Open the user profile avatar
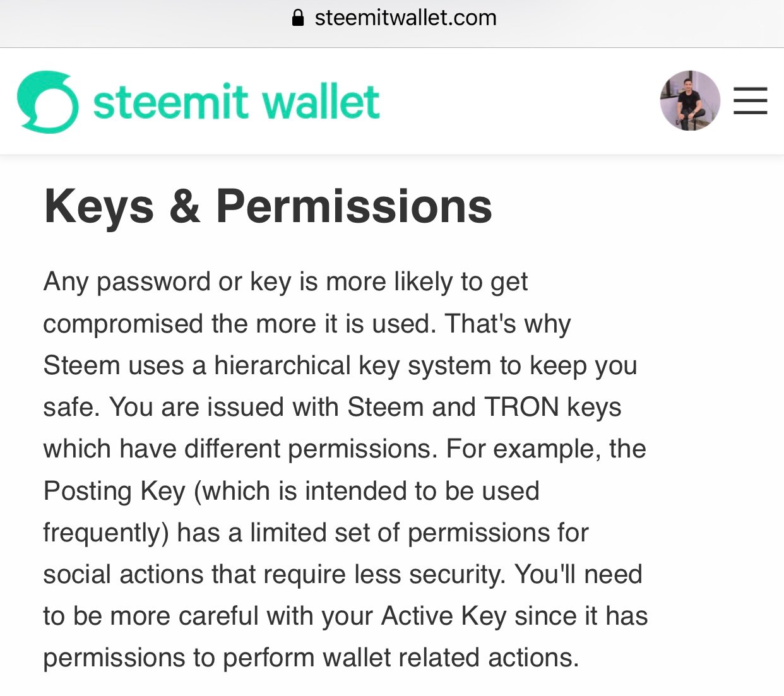This screenshot has height=696, width=784. [690, 101]
